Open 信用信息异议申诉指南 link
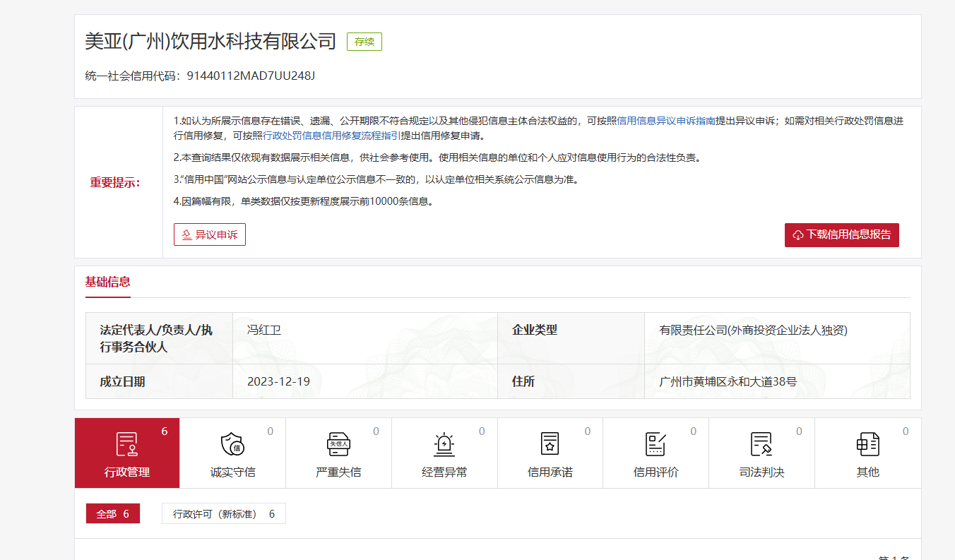 point(666,121)
